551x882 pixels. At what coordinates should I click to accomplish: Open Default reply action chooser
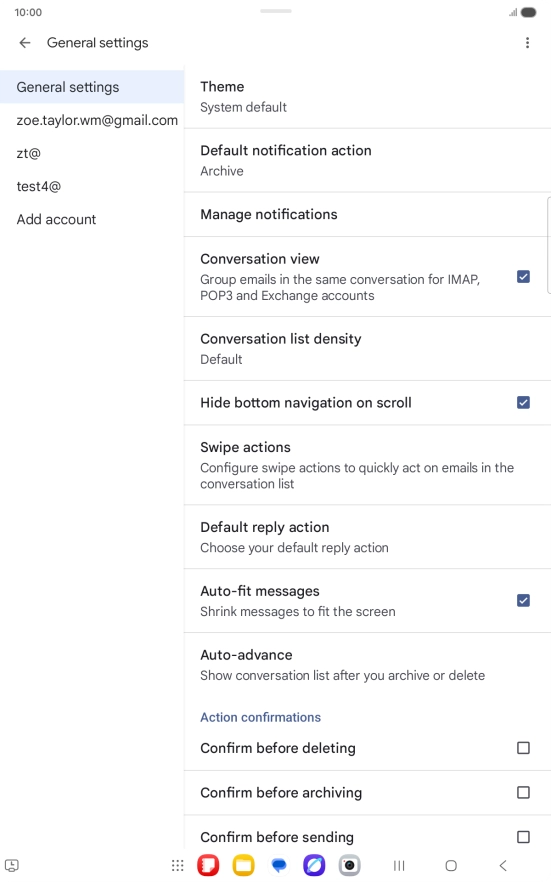(367, 537)
